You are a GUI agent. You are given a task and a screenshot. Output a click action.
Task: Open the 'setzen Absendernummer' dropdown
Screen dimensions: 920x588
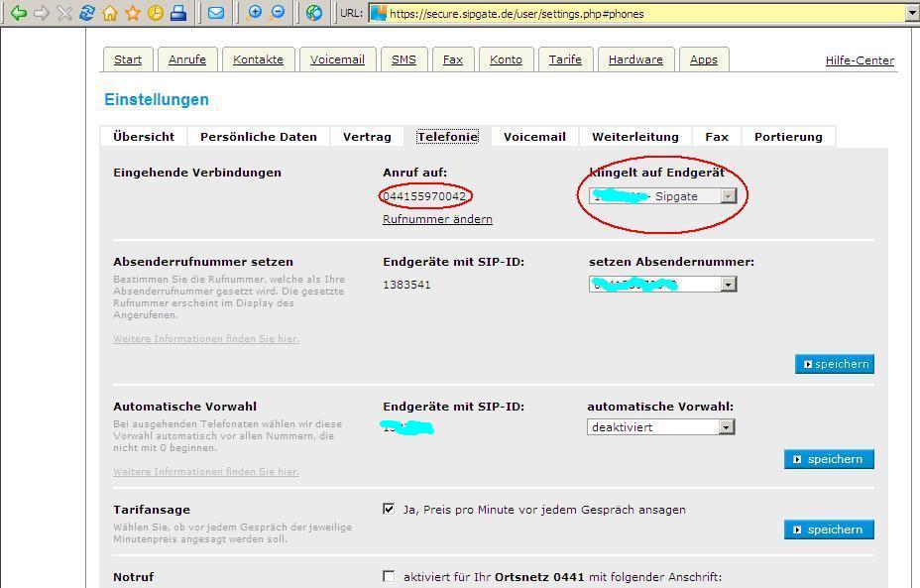(x=728, y=285)
